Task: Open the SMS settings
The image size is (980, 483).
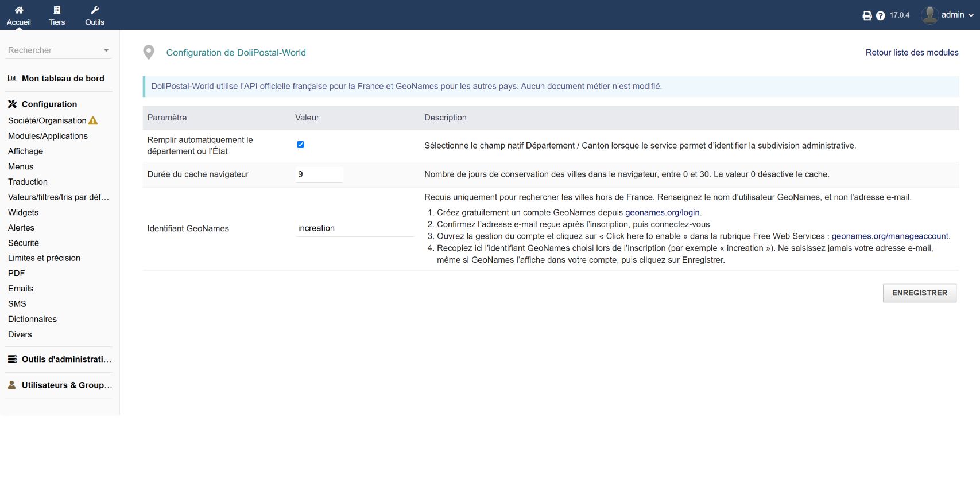Action: [x=17, y=304]
